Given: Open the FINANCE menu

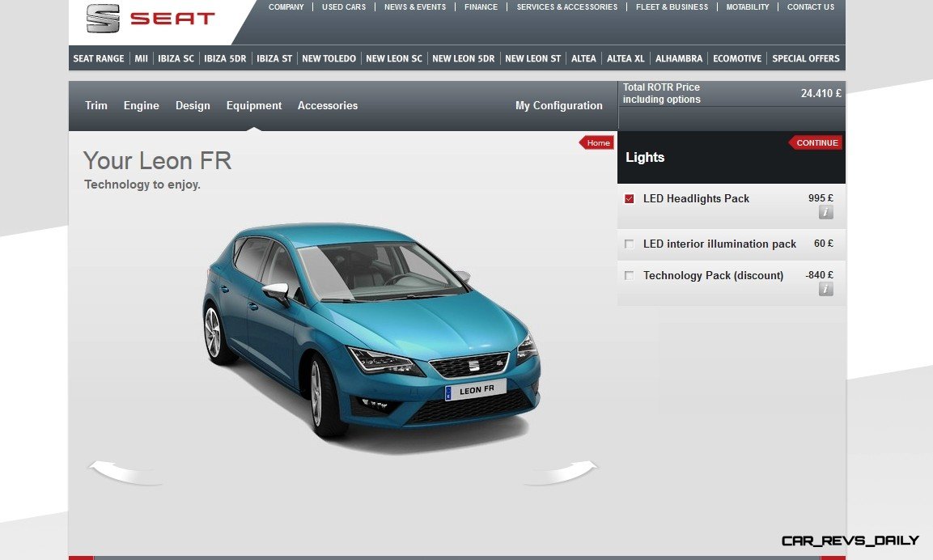Looking at the screenshot, I should 481,7.
